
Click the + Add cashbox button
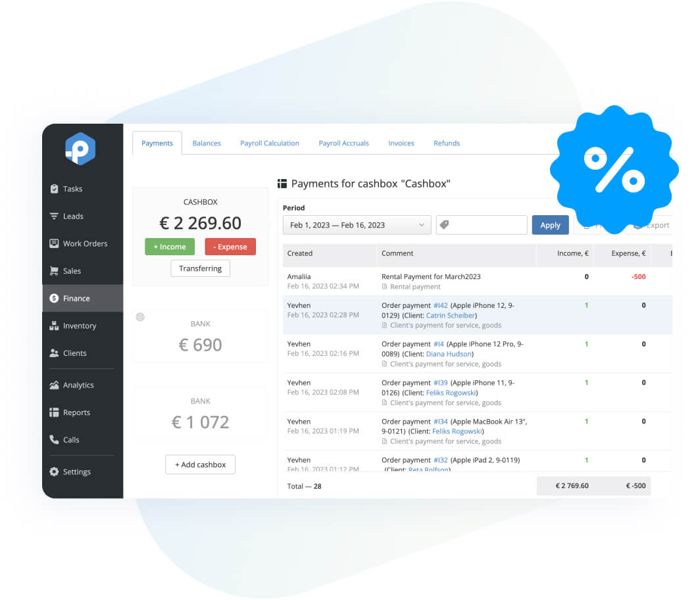click(x=200, y=464)
